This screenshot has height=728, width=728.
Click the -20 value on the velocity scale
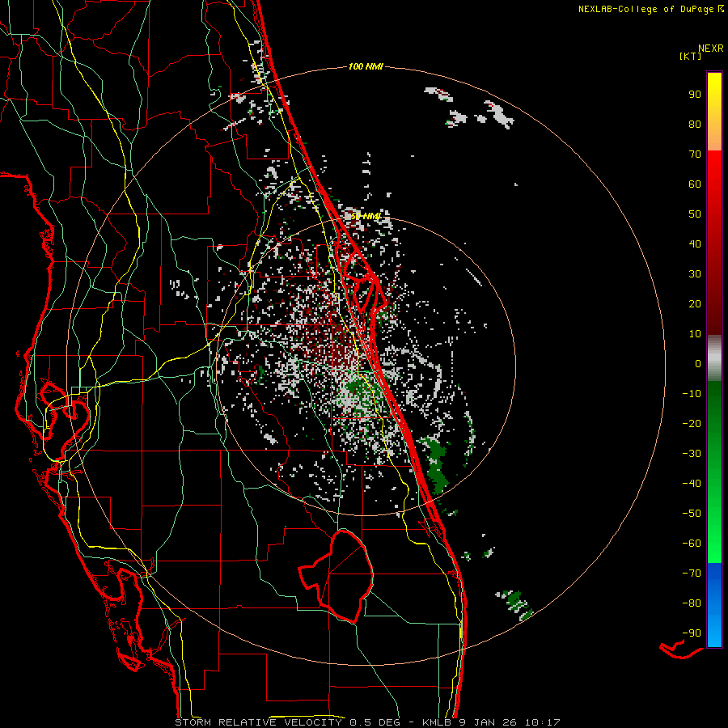(692, 424)
